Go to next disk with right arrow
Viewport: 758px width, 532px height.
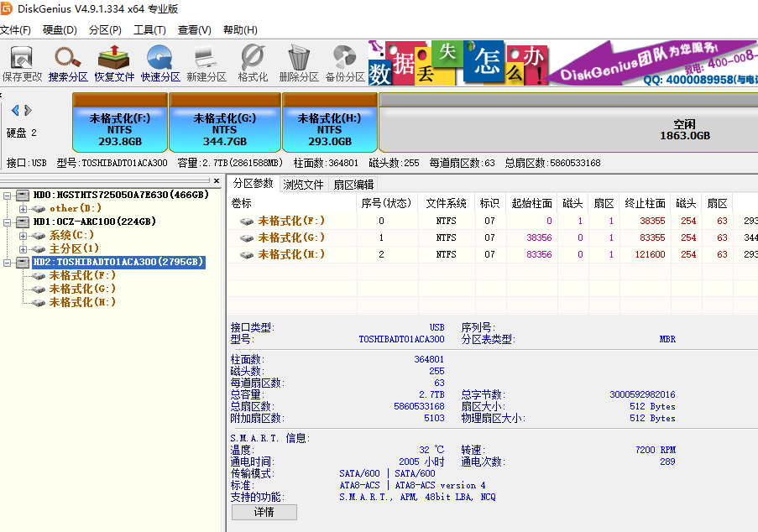tap(28, 110)
